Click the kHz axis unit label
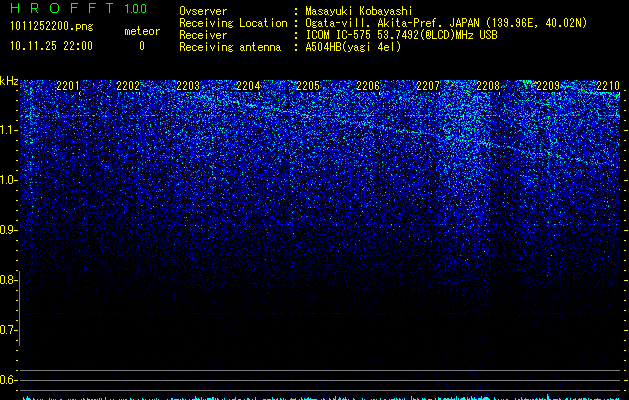 coord(9,81)
